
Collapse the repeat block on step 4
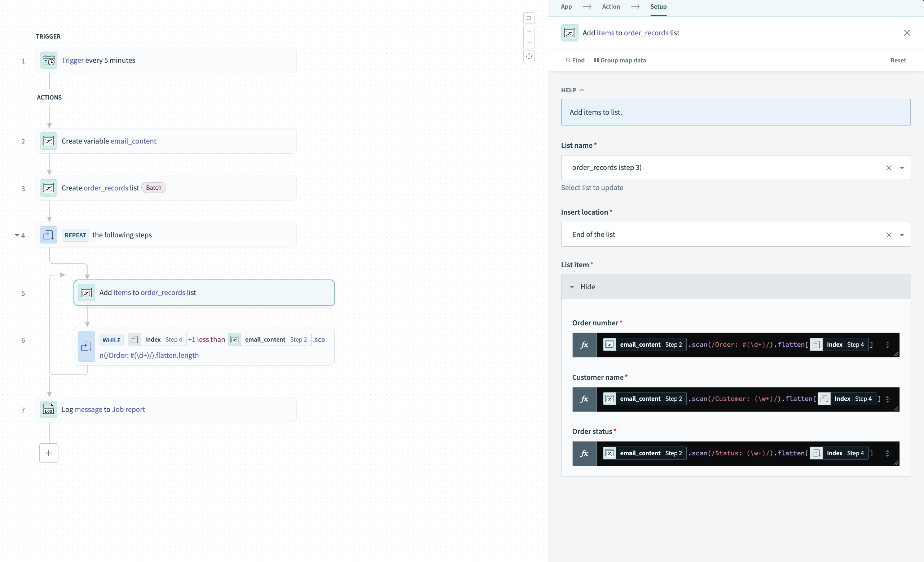17,235
